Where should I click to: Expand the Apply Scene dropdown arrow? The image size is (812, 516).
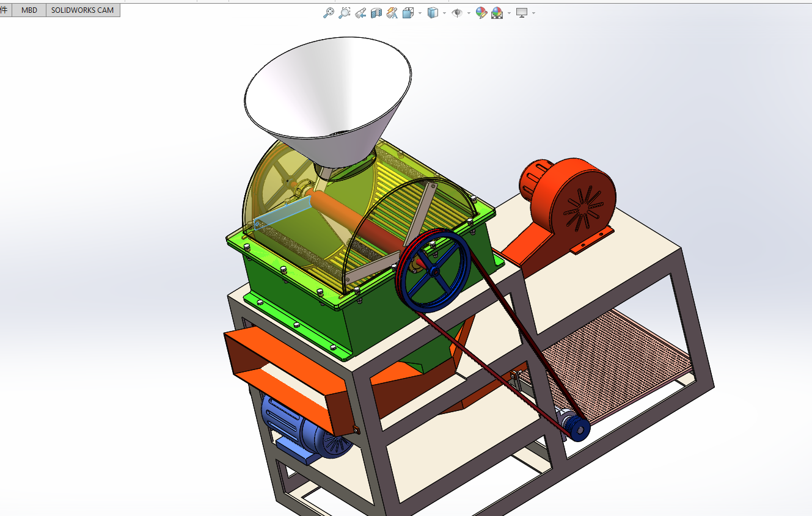509,13
